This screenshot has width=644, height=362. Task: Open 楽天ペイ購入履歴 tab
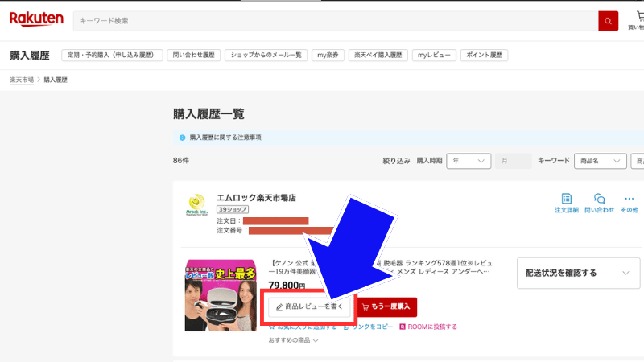coord(378,55)
